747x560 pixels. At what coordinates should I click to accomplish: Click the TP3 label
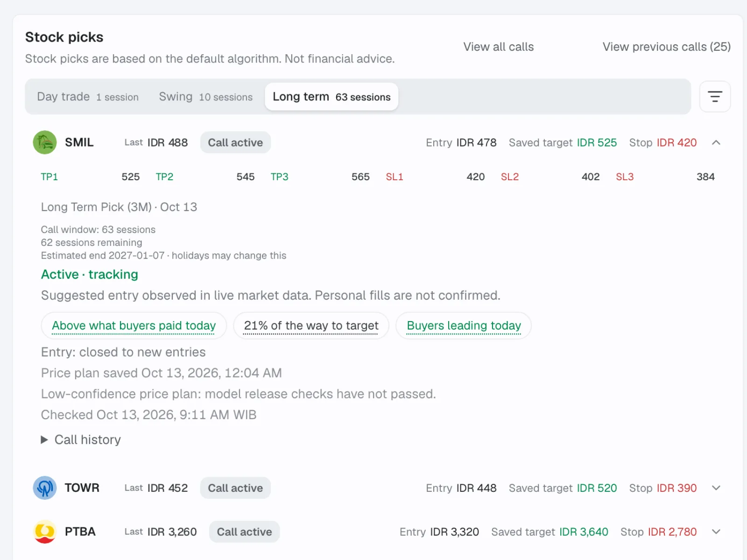click(280, 177)
